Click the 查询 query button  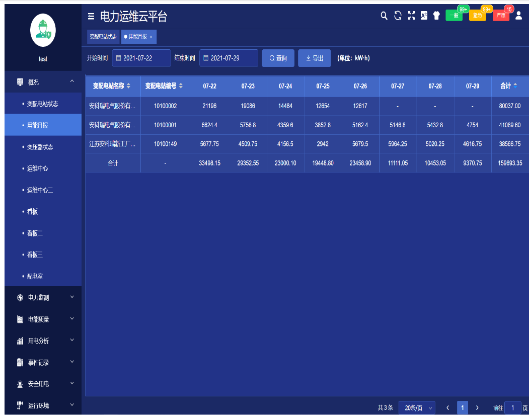(x=278, y=58)
